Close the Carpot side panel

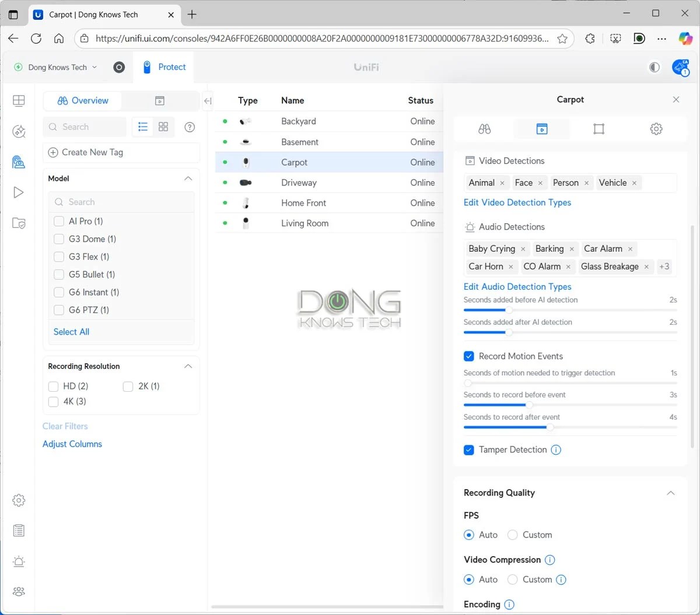pos(676,100)
